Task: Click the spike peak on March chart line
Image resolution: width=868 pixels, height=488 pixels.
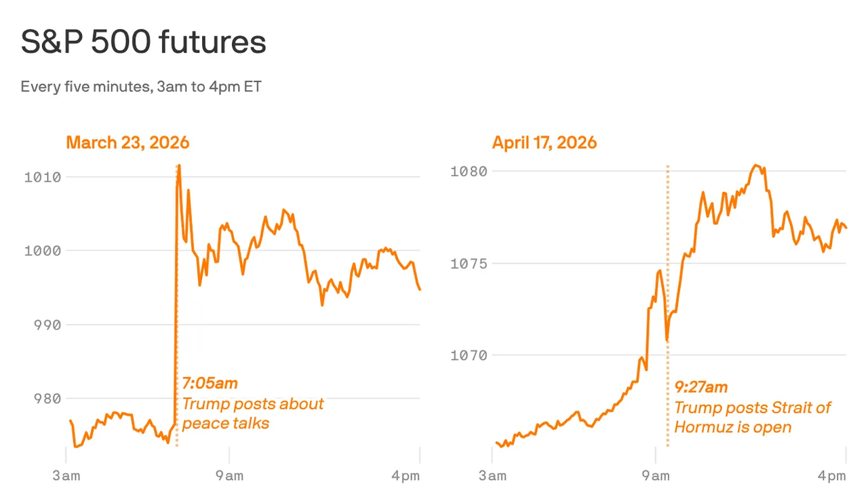Action: click(178, 166)
